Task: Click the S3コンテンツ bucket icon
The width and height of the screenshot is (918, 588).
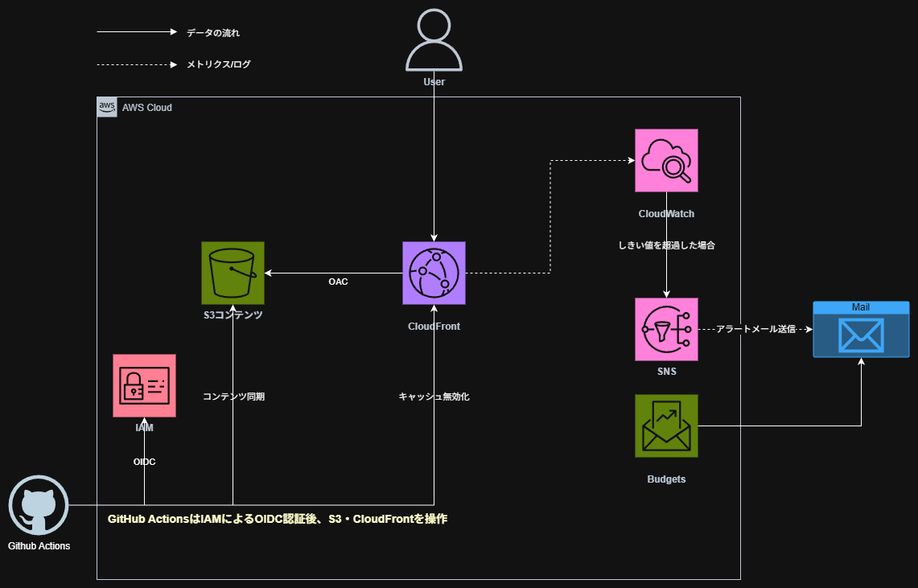Action: point(233,273)
